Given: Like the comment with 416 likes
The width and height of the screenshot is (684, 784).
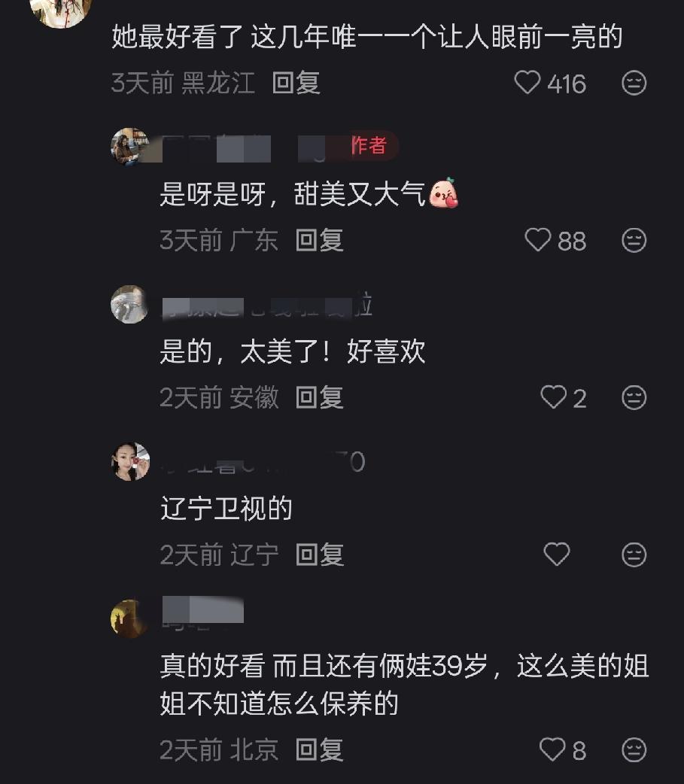Looking at the screenshot, I should (527, 83).
